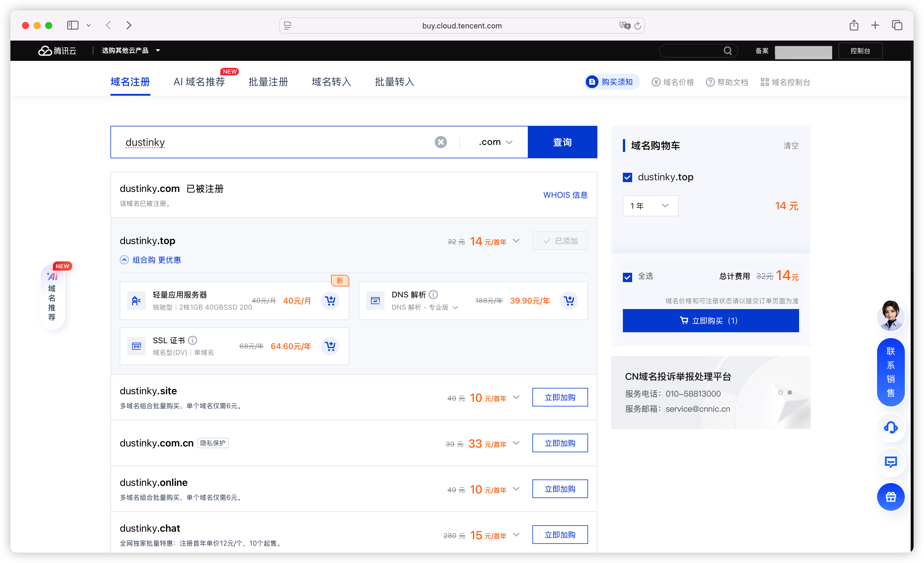
Task: Toggle the 全选 select-all checkbox
Action: click(x=627, y=277)
